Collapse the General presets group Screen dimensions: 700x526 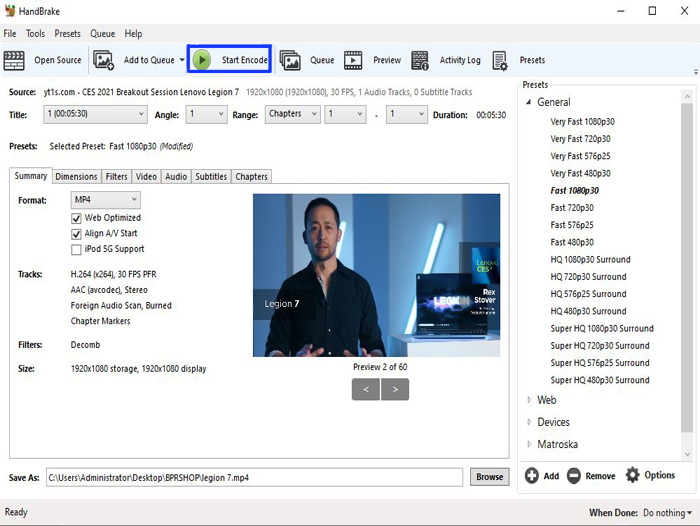click(x=529, y=102)
